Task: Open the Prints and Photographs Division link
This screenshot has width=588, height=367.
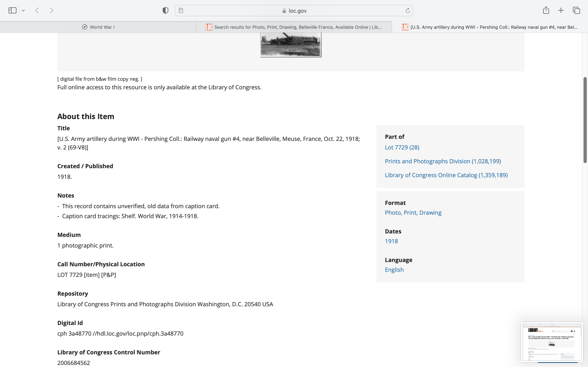Action: (x=443, y=161)
